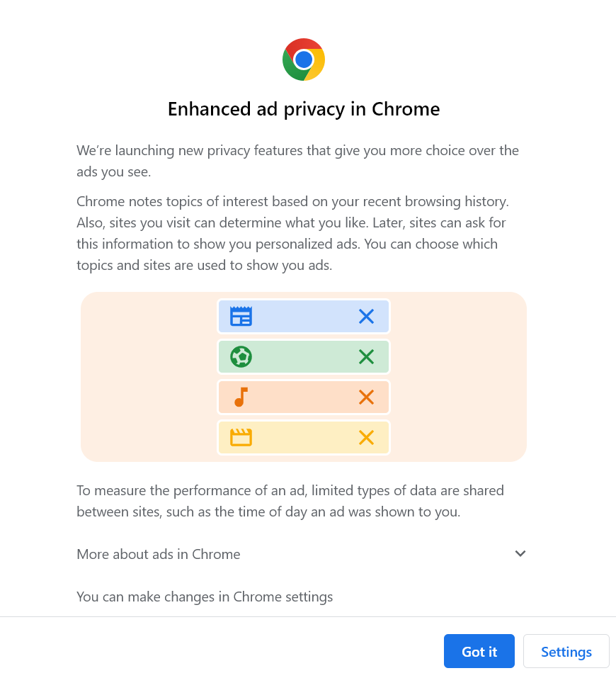Remove the movies topic with yellow X
This screenshot has width=616, height=678.
(366, 437)
